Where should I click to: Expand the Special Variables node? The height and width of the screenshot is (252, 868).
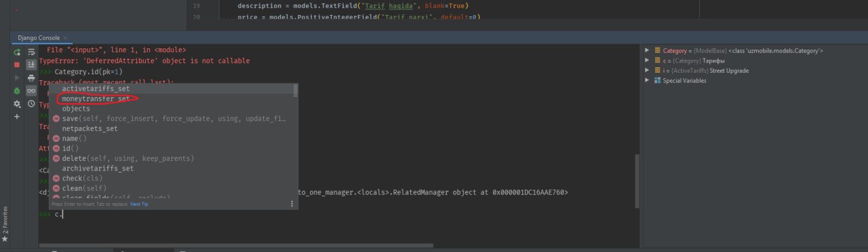coord(648,80)
